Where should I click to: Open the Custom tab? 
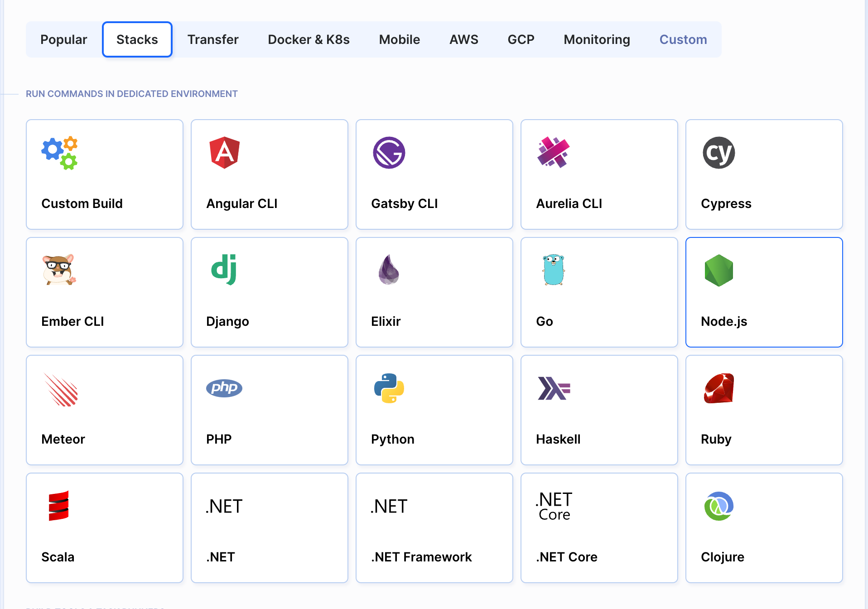[683, 39]
